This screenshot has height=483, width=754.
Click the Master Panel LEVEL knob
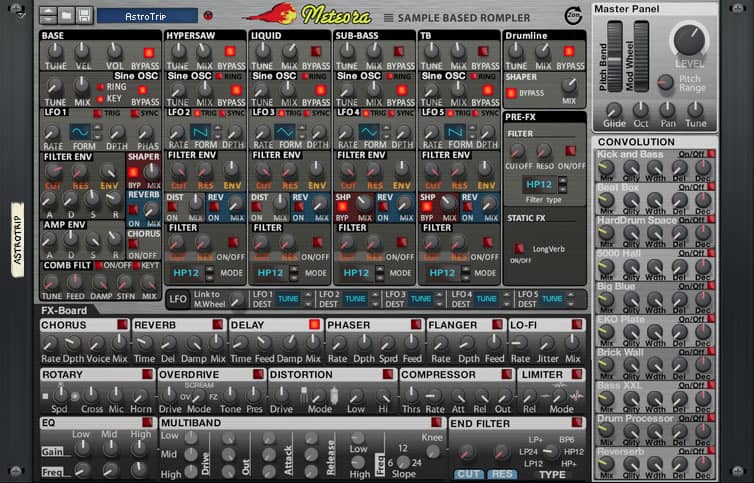click(x=689, y=40)
